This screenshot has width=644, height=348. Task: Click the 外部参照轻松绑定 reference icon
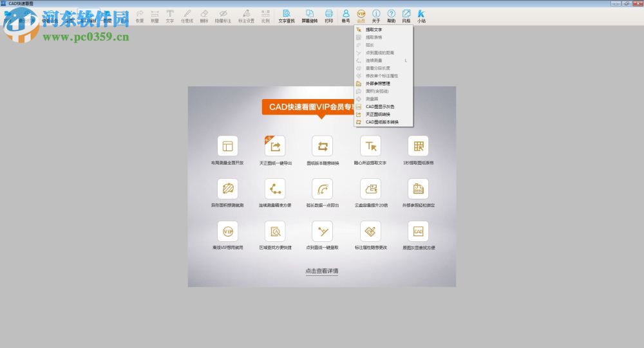click(x=418, y=188)
